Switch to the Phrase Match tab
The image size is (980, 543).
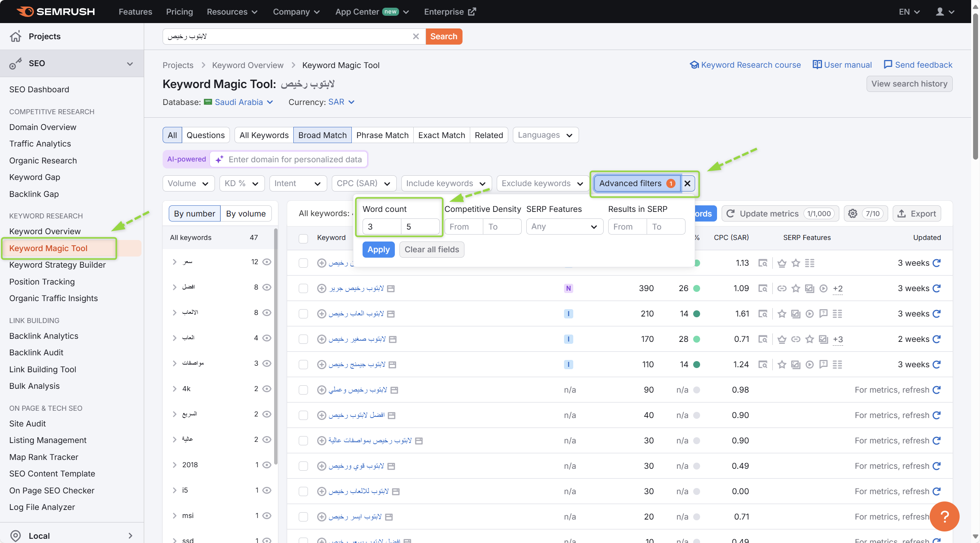tap(382, 135)
